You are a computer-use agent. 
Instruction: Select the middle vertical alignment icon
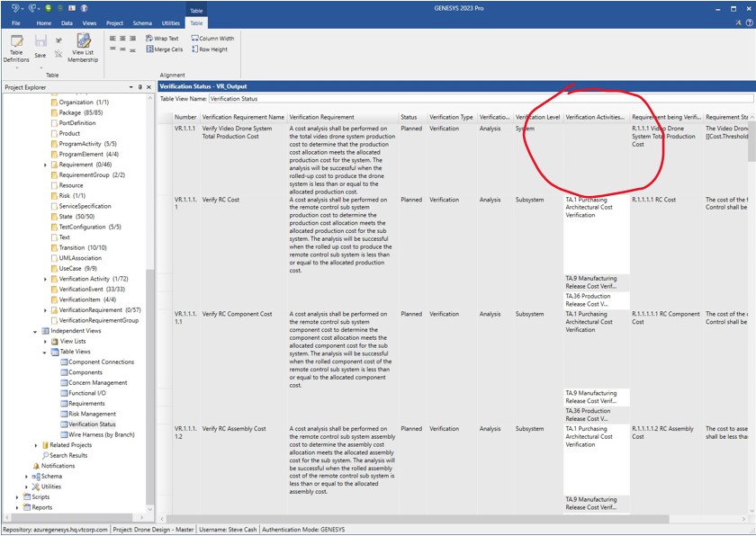tap(122, 49)
